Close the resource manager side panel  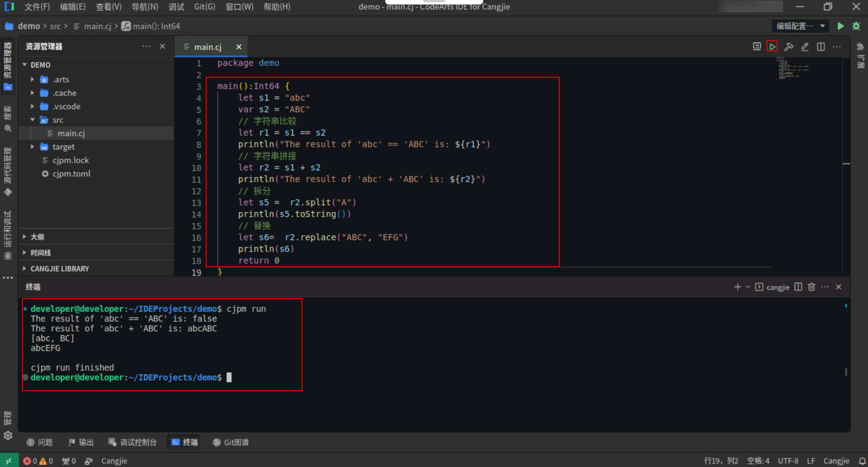coord(162,46)
